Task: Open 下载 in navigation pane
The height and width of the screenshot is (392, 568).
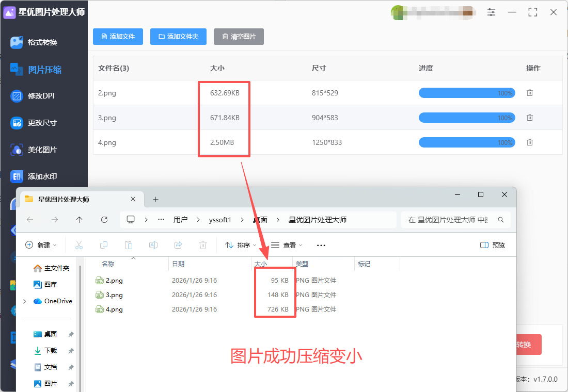Action: 45,350
